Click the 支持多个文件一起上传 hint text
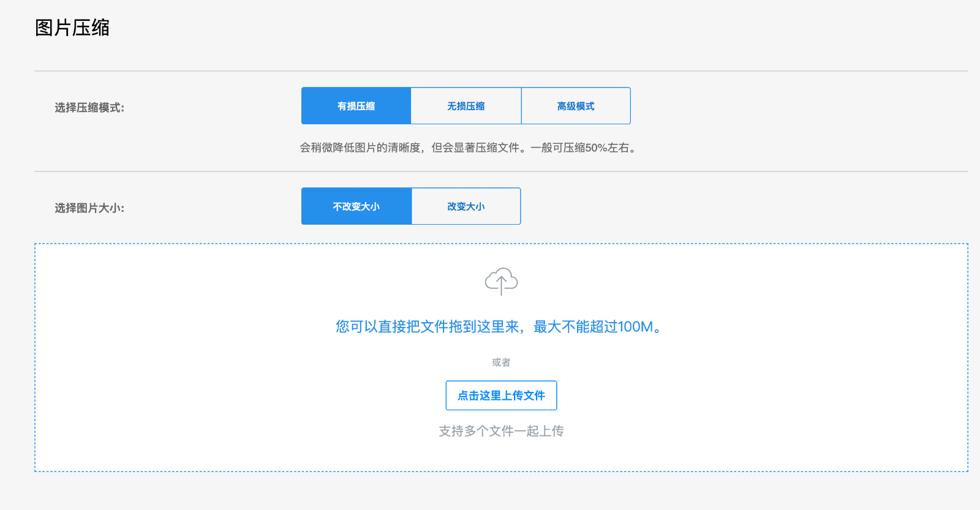Image resolution: width=980 pixels, height=510 pixels. (501, 431)
